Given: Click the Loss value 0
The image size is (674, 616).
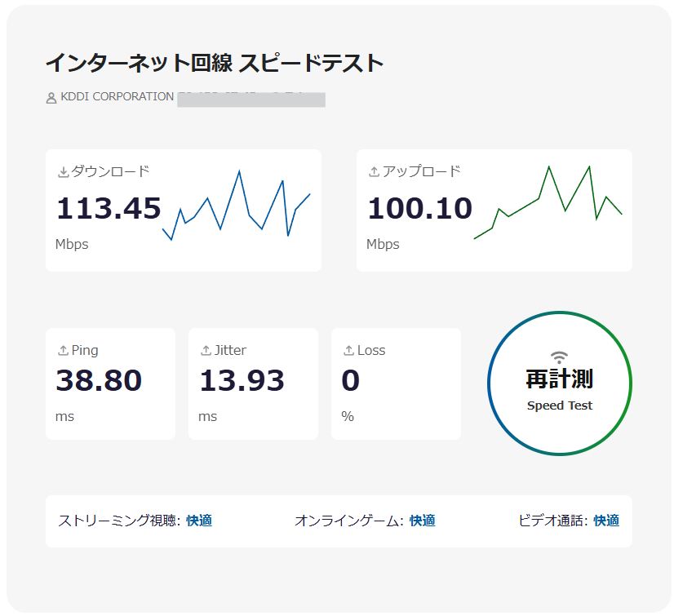Looking at the screenshot, I should 350,380.
